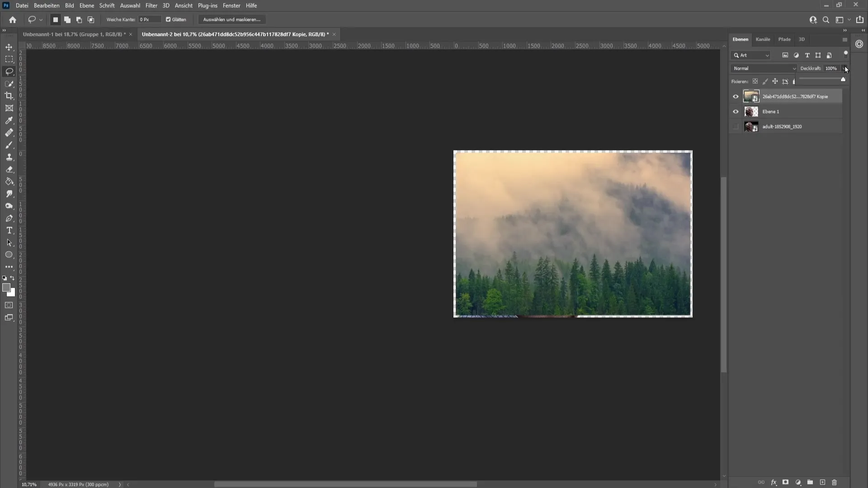The width and height of the screenshot is (868, 488).
Task: Select the Crop tool
Action: click(x=9, y=95)
